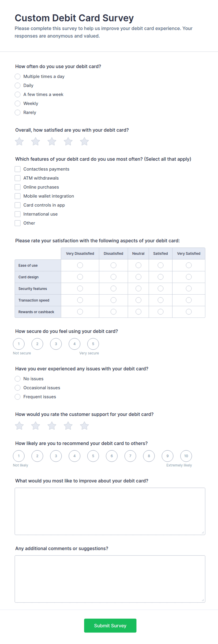Select recommendation score 7
218x644 pixels.
130,456
